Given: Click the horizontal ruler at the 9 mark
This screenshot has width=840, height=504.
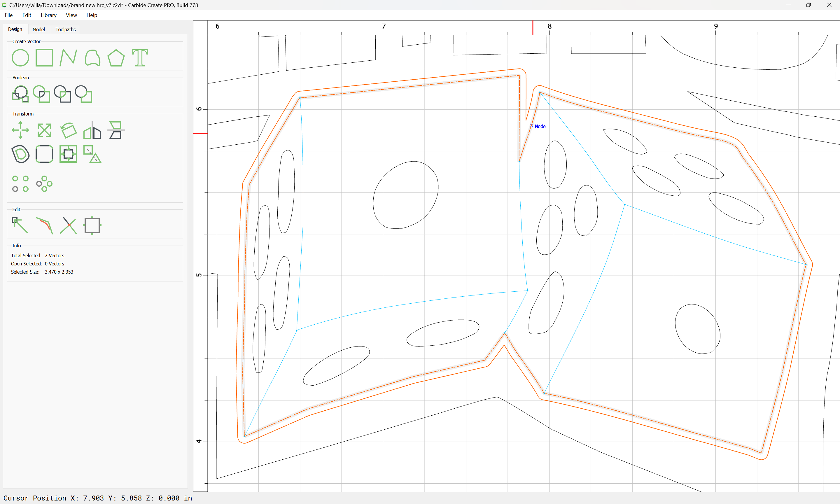Looking at the screenshot, I should pos(716,27).
